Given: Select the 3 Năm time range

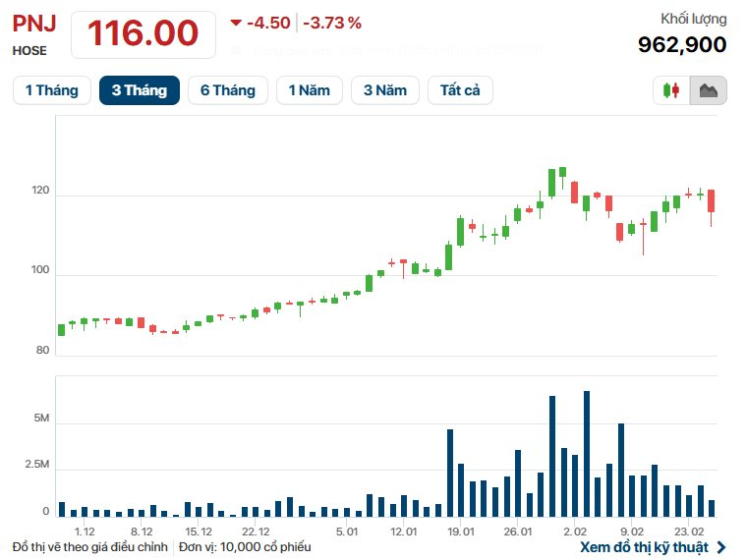Looking at the screenshot, I should 385,90.
